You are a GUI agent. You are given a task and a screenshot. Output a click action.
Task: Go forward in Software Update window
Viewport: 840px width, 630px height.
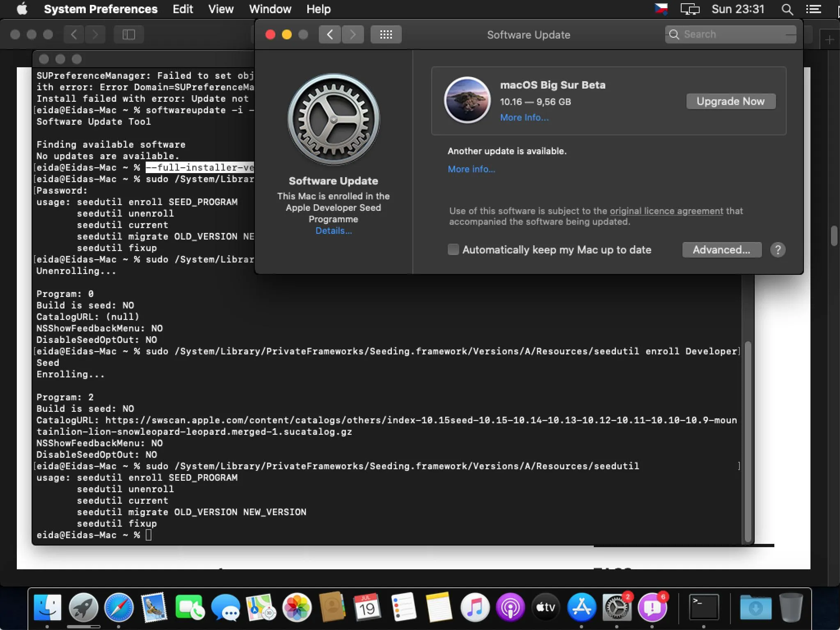(x=352, y=34)
